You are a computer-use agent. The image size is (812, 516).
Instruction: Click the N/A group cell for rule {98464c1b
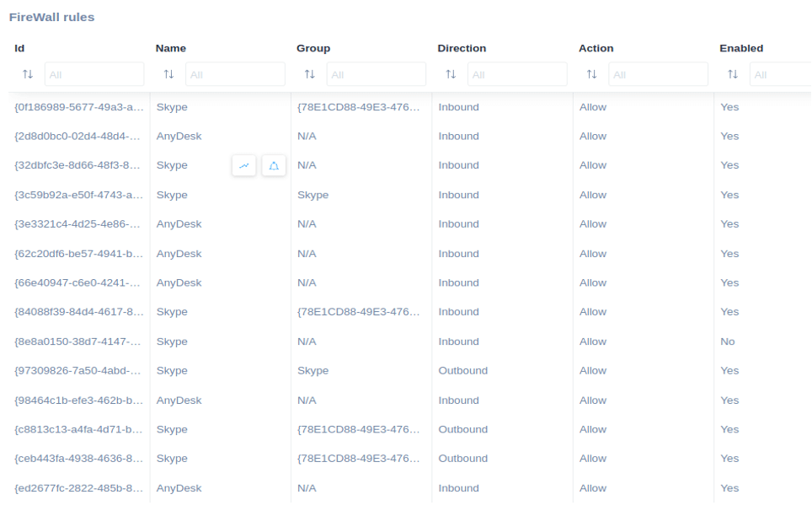(307, 400)
